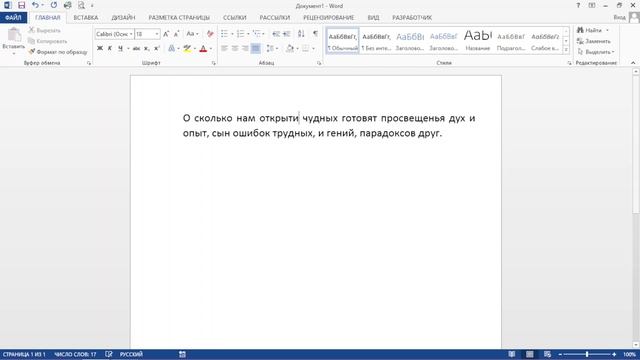Click the РУССКИЙ language indicator

(131, 354)
